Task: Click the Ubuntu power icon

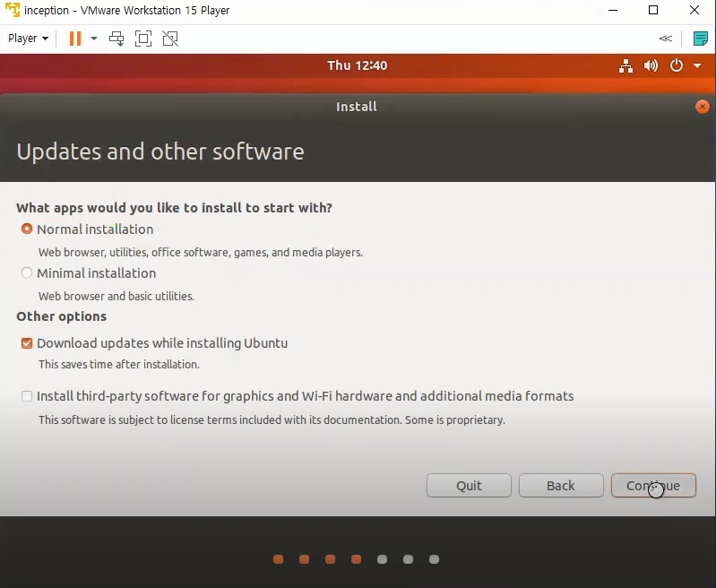Action: [677, 65]
